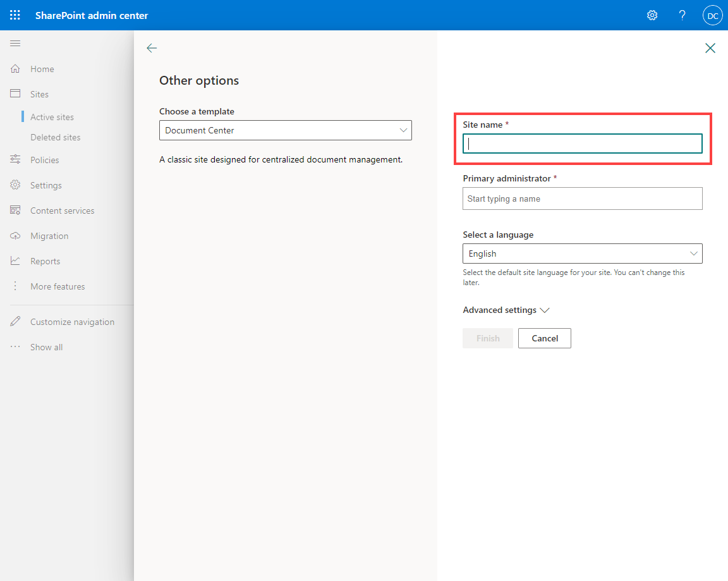Viewport: 728px width, 581px height.
Task: Click the language note about default site language
Action: point(574,278)
